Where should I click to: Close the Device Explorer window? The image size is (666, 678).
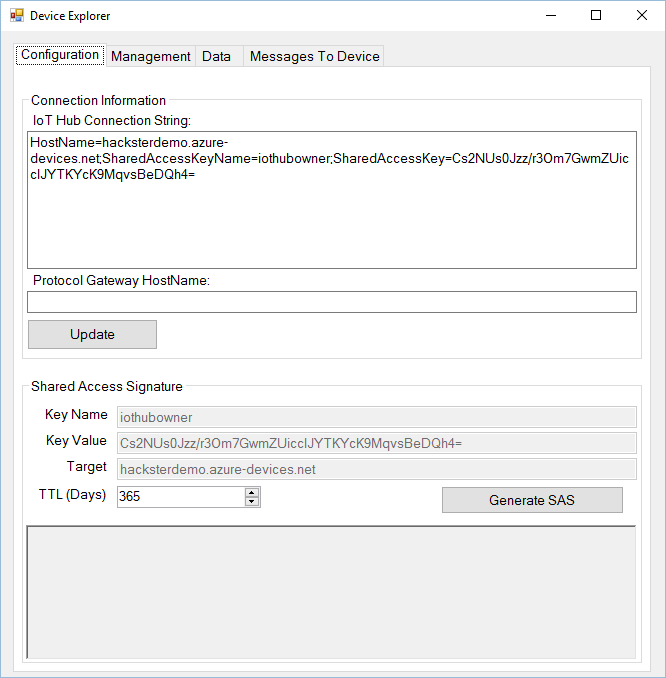click(642, 16)
